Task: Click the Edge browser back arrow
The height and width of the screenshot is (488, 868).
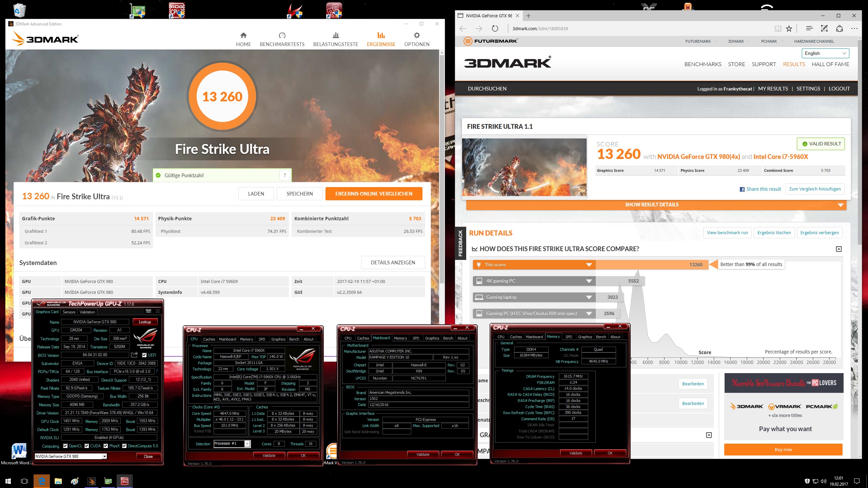Action: click(463, 28)
